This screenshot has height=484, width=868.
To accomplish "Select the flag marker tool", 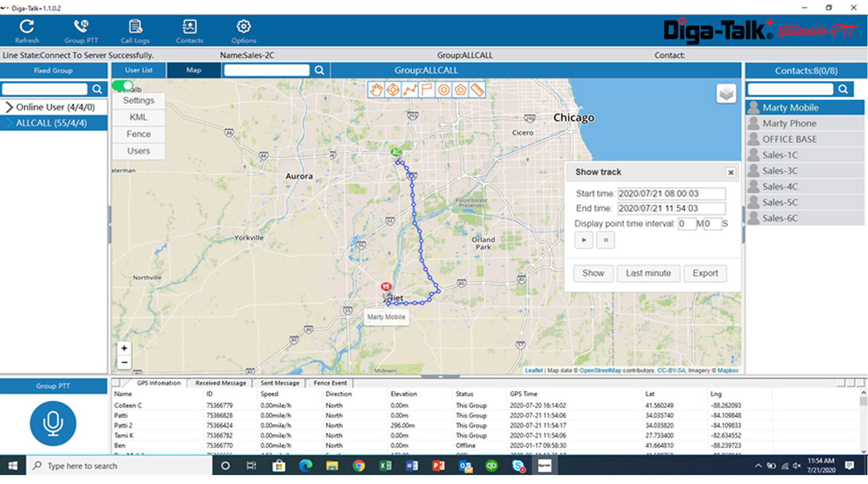I will (427, 90).
